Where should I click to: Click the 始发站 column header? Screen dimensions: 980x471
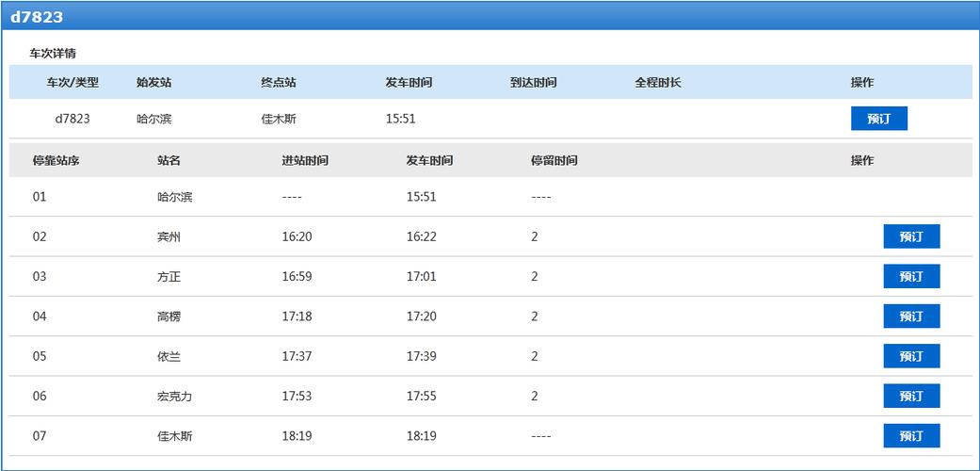153,83
